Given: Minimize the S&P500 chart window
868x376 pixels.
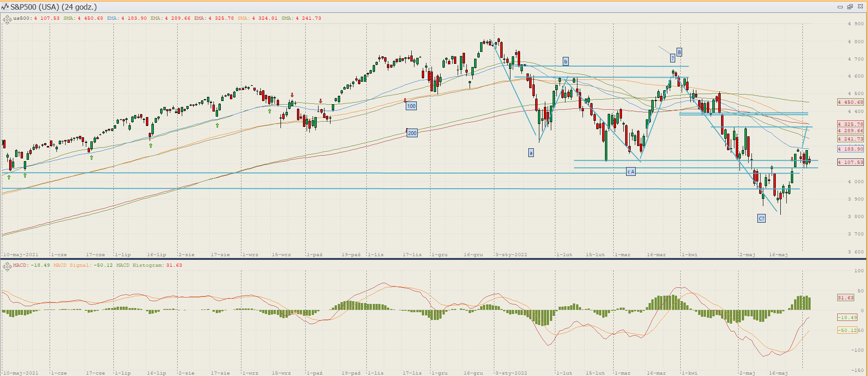Looking at the screenshot, I should pos(840,7).
